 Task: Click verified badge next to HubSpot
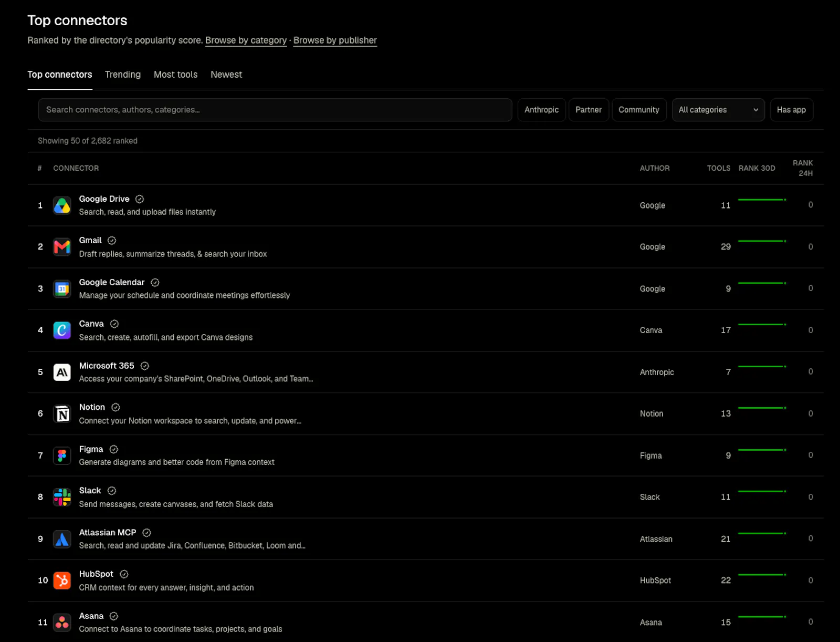click(124, 574)
